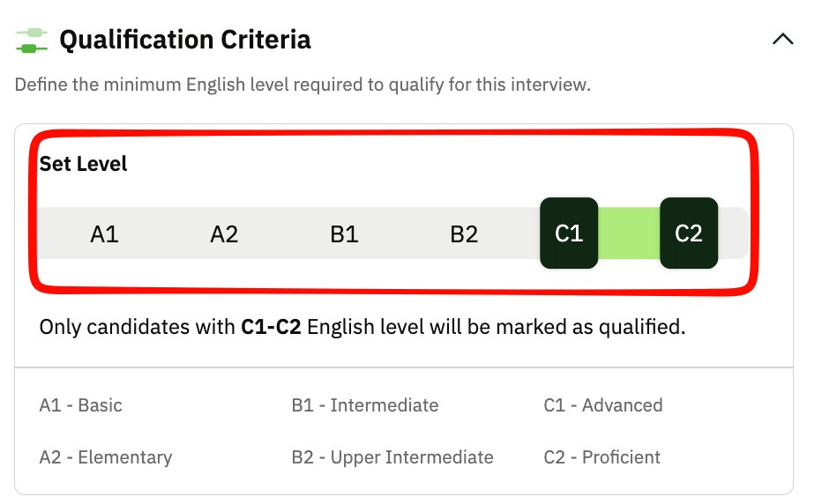
Task: Select the A2 level on slider
Action: point(224,233)
